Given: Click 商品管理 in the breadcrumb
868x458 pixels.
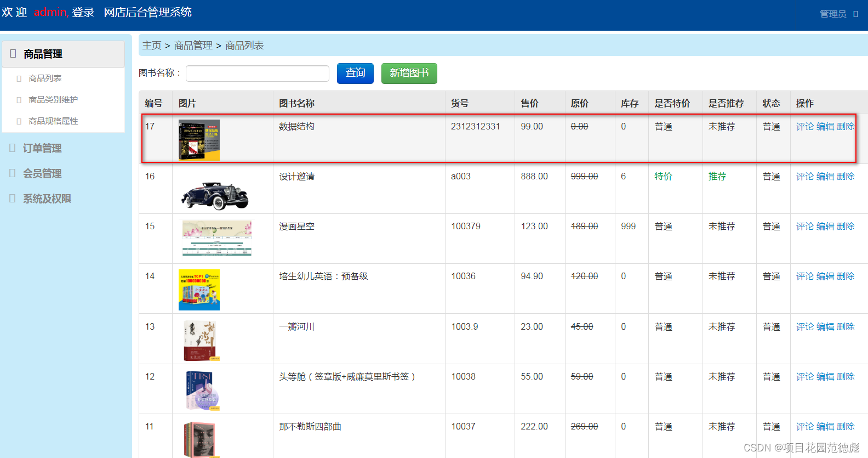Looking at the screenshot, I should click(x=193, y=46).
